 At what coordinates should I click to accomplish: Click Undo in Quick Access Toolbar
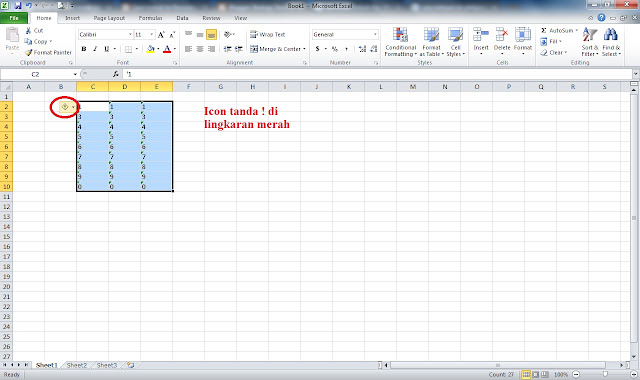29,6
